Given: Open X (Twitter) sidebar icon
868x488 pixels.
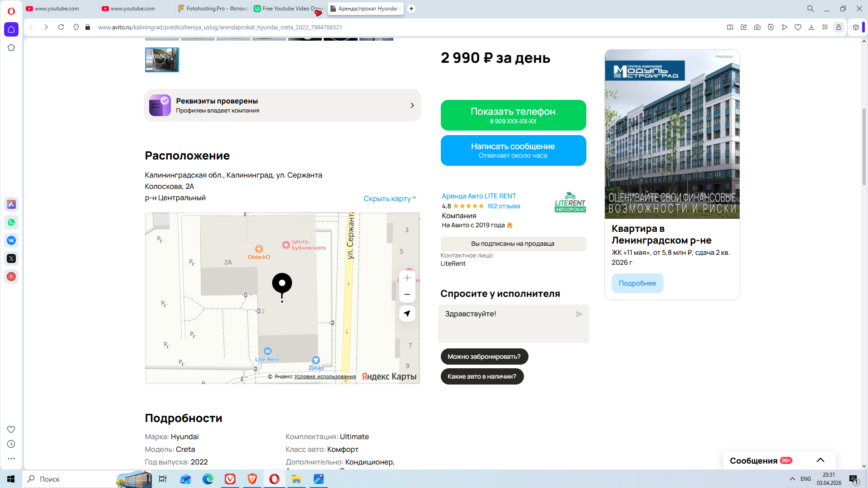Looking at the screenshot, I should coord(11,258).
